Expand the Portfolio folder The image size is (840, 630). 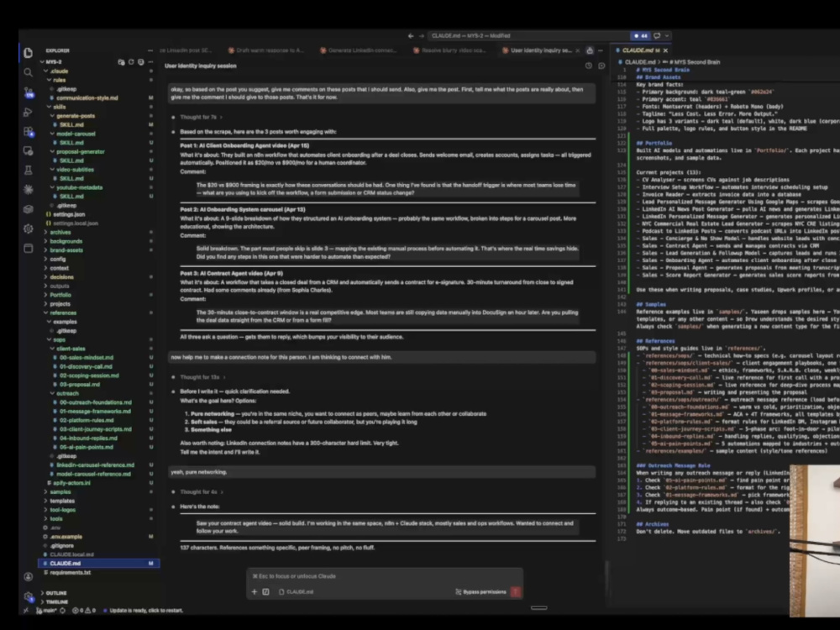[57, 295]
